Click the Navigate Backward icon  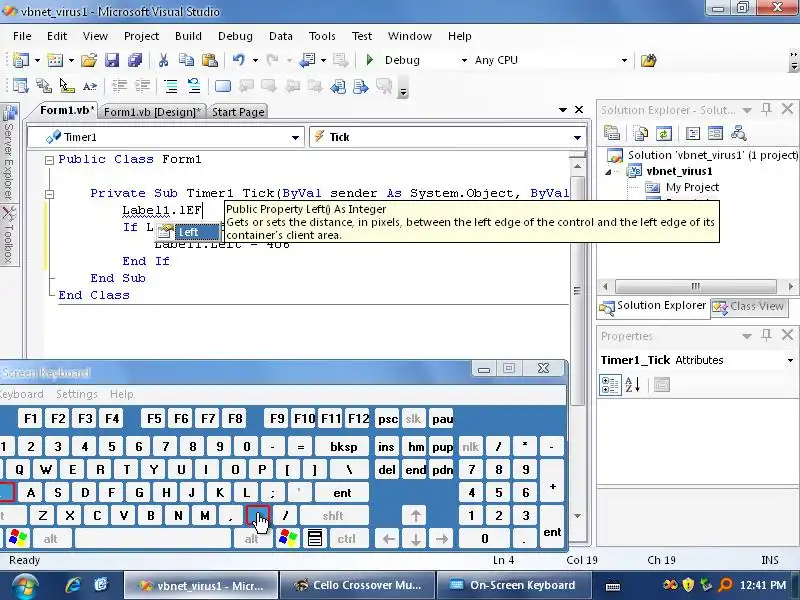click(308, 60)
